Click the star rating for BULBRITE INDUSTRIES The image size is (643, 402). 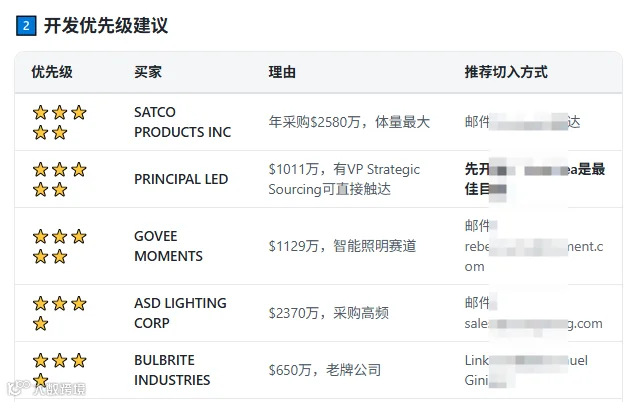click(x=59, y=370)
